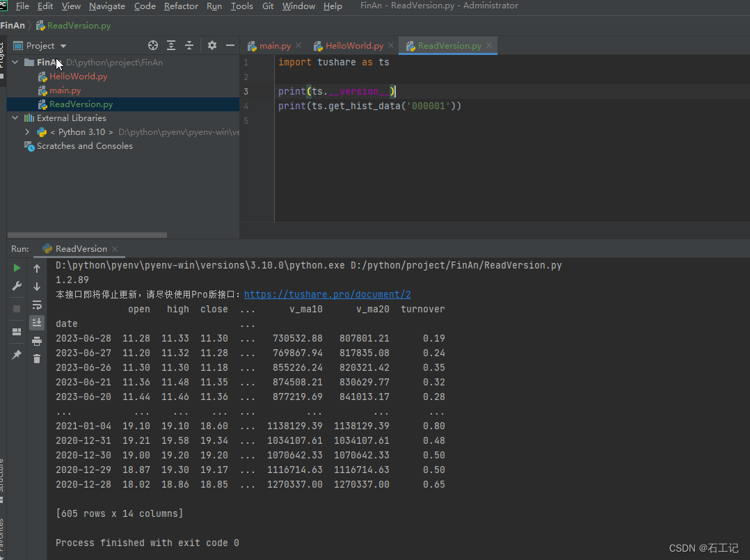Image resolution: width=750 pixels, height=560 pixels.
Task: Toggle scroll to end of output
Action: tap(37, 323)
